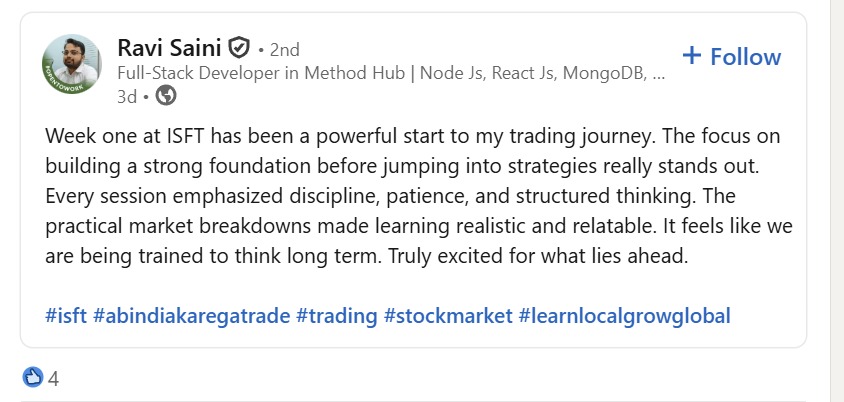Open Ravi Saini's profile photo
This screenshot has height=402, width=844.
coord(71,60)
